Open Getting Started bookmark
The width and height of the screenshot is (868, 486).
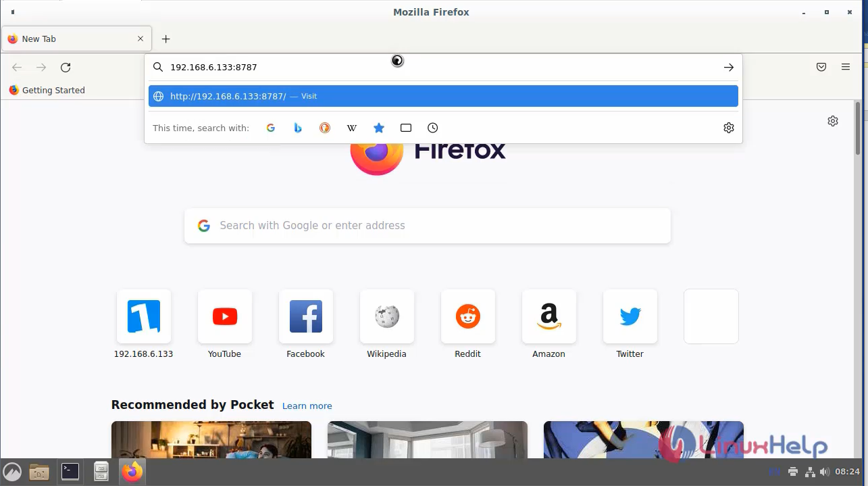point(47,90)
